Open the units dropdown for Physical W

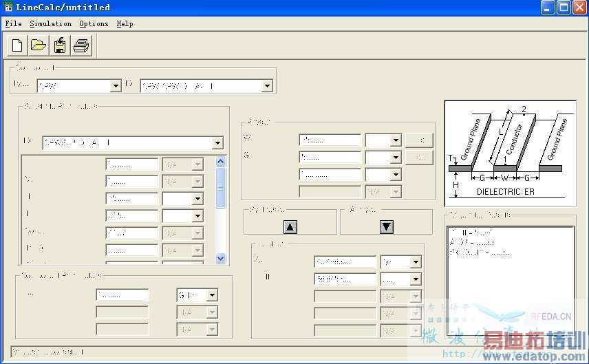pos(396,140)
